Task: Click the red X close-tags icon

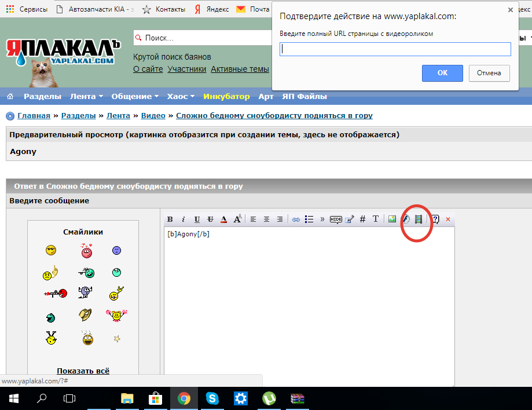Action: (448, 219)
